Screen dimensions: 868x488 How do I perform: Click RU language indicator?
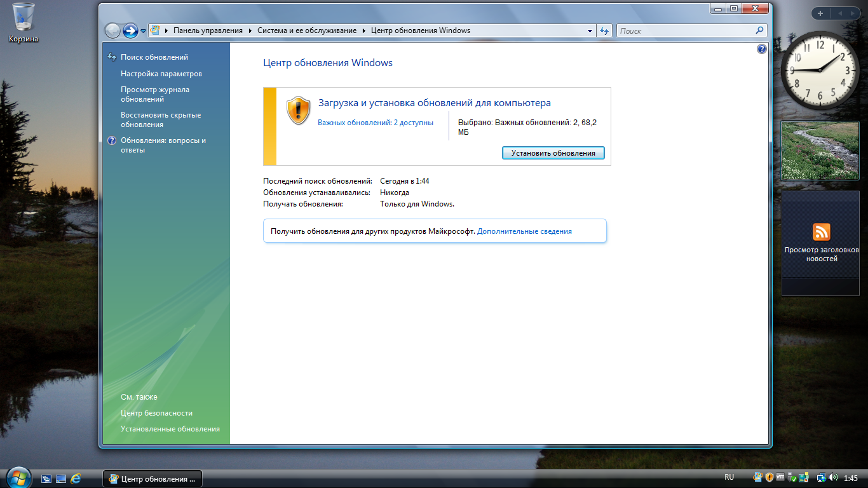(729, 477)
